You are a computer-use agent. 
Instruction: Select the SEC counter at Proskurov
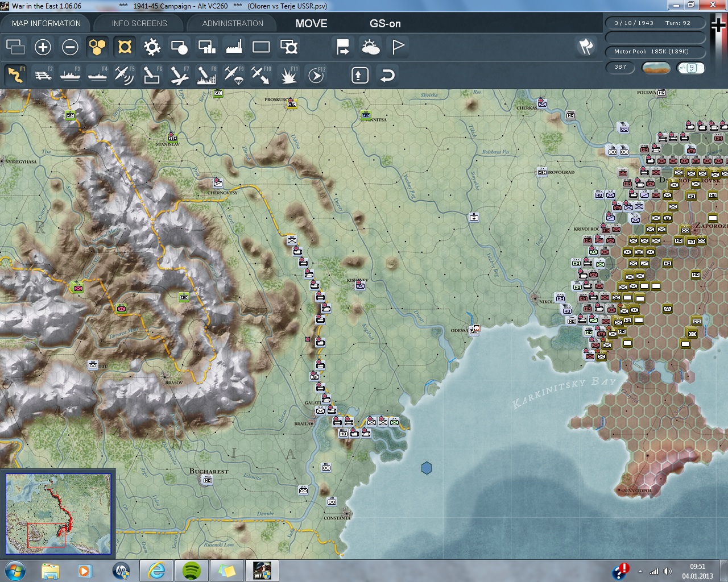292,104
